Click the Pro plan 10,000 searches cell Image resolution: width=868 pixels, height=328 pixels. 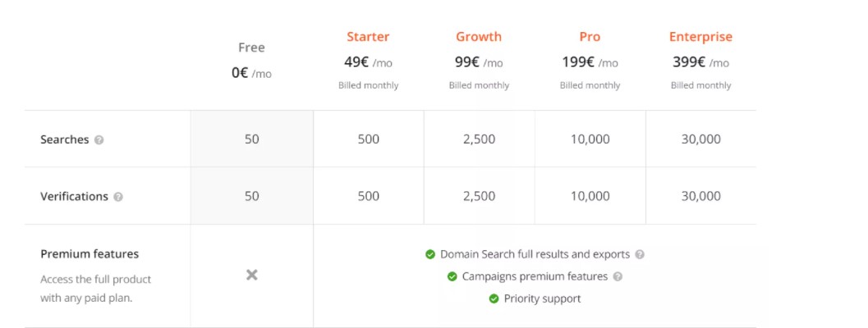590,139
